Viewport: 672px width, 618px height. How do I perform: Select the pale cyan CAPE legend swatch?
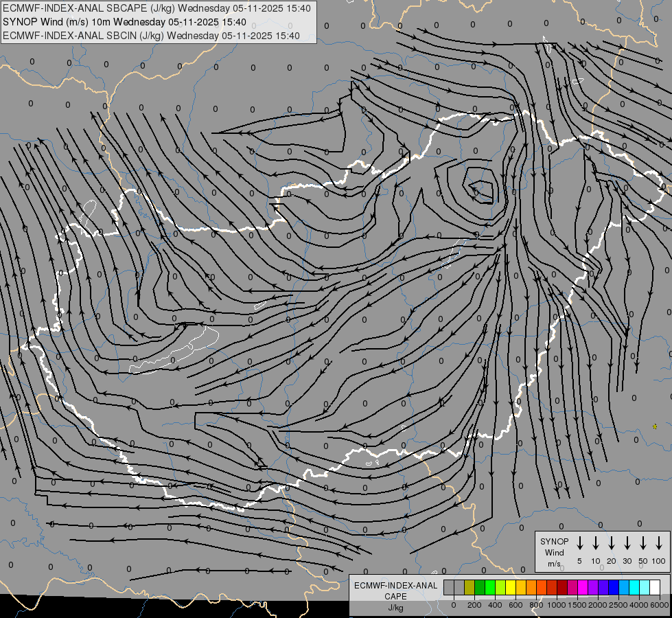645,587
